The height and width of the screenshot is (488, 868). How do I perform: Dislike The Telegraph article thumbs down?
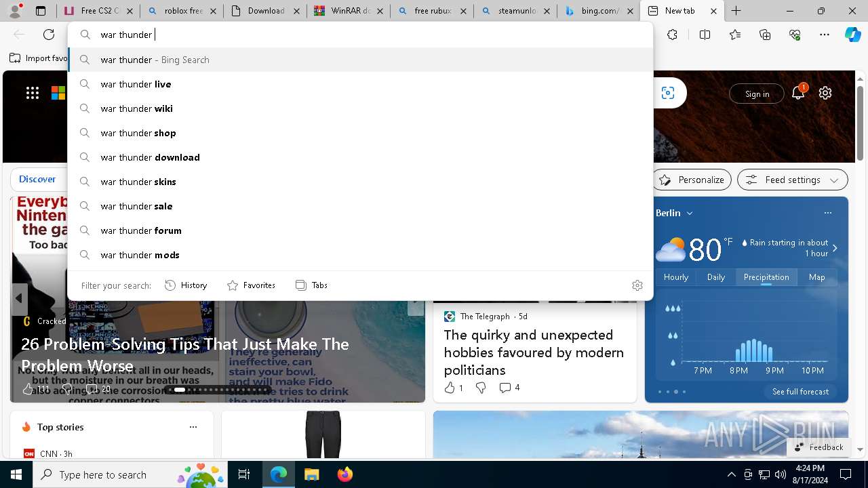tap(481, 388)
